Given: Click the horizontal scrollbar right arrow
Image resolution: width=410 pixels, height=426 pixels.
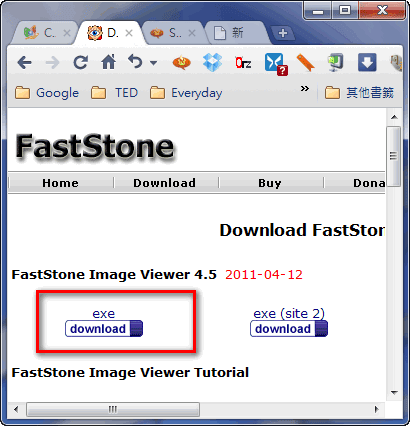Looking at the screenshot, I should pyautogui.click(x=377, y=409).
